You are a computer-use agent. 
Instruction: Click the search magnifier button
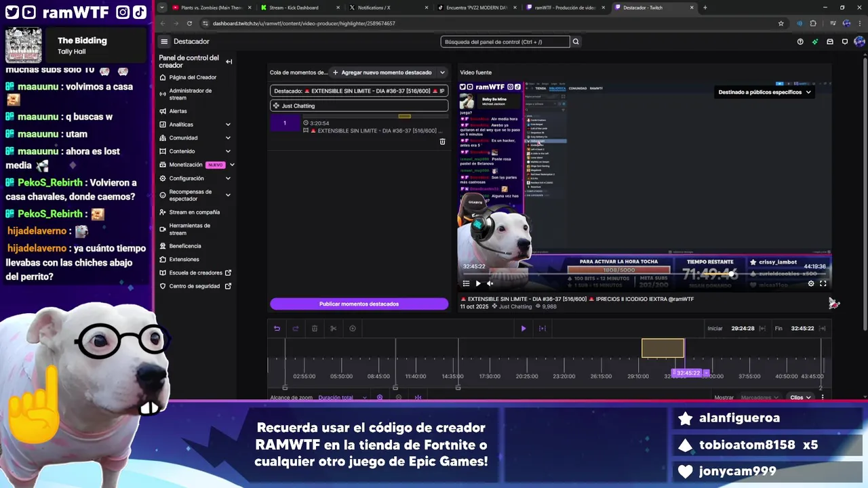[x=576, y=41]
